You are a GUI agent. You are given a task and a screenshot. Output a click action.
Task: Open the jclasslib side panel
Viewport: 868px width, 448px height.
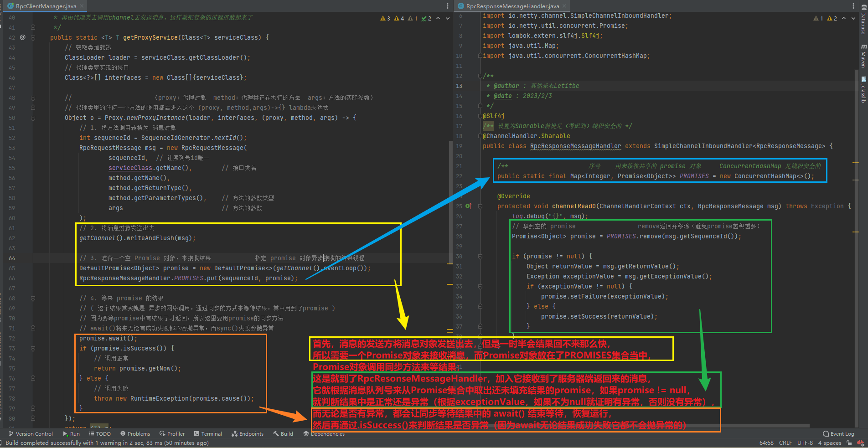point(863,89)
